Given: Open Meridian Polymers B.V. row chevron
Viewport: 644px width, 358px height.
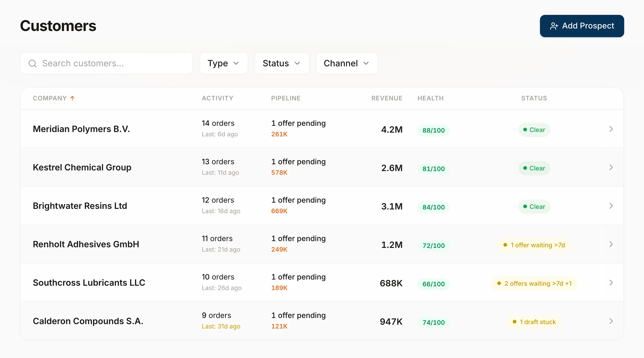Looking at the screenshot, I should (611, 129).
